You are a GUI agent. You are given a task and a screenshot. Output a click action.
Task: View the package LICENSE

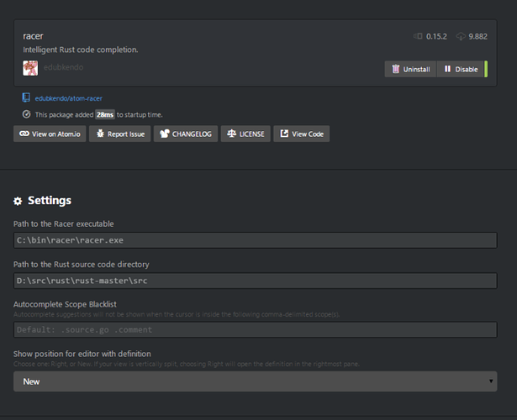(x=245, y=134)
